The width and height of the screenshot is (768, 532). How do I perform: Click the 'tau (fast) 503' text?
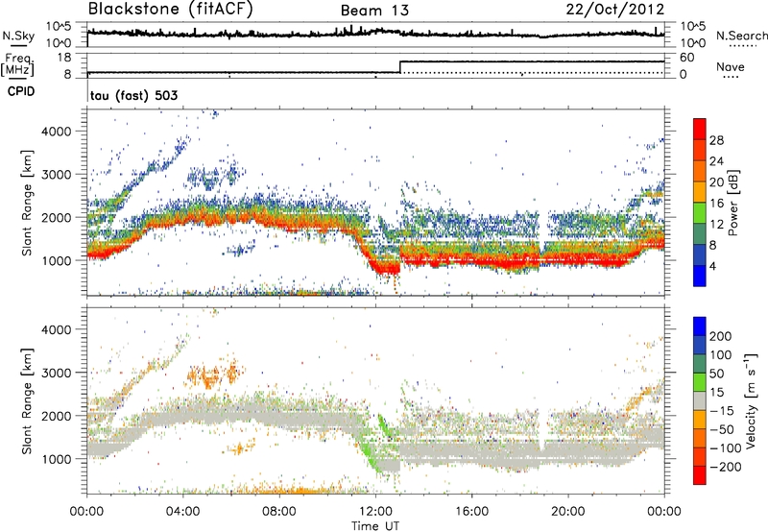pyautogui.click(x=134, y=95)
